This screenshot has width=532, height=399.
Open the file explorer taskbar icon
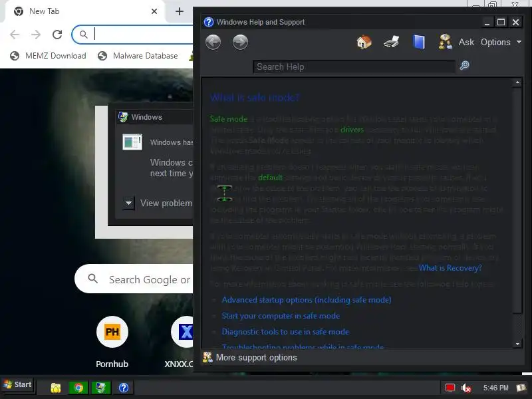(56, 388)
